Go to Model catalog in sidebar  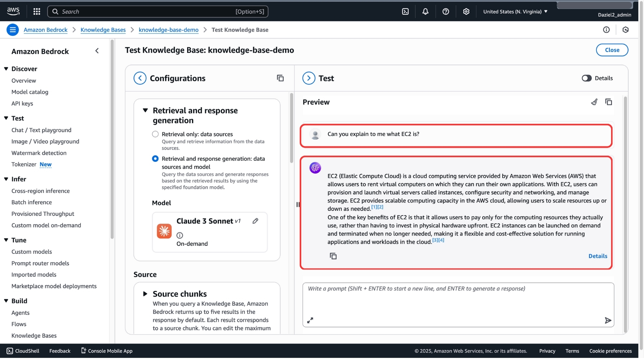tap(30, 92)
